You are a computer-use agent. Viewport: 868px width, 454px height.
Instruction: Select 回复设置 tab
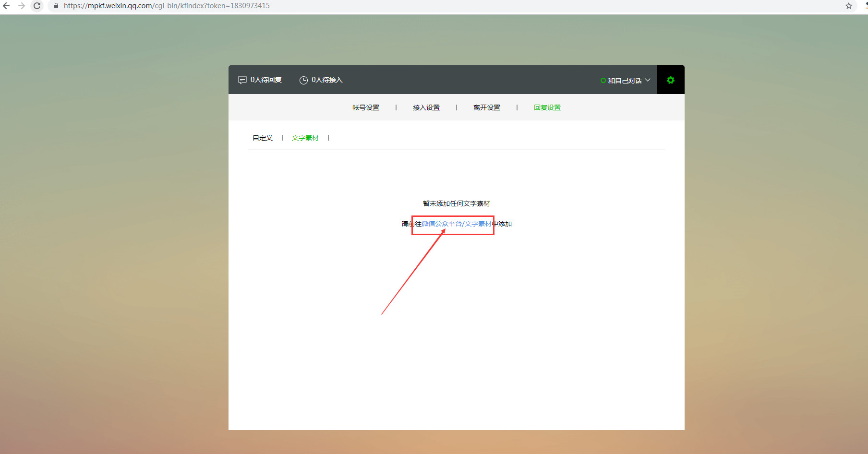[x=547, y=108]
